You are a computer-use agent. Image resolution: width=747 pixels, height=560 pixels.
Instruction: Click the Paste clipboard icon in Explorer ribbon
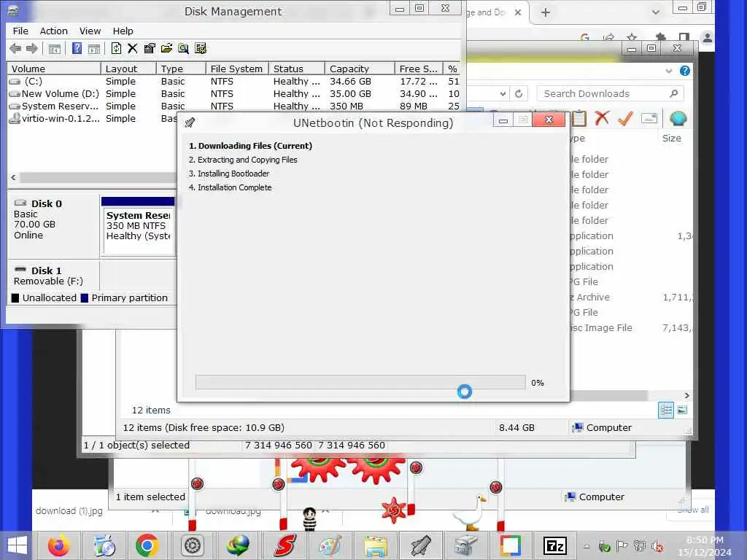coord(578,118)
